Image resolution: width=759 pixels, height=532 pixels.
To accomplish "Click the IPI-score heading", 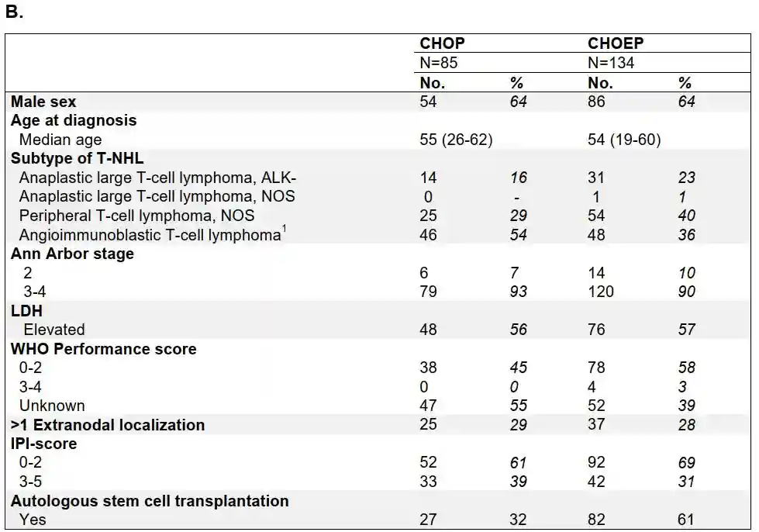I will click(x=43, y=444).
